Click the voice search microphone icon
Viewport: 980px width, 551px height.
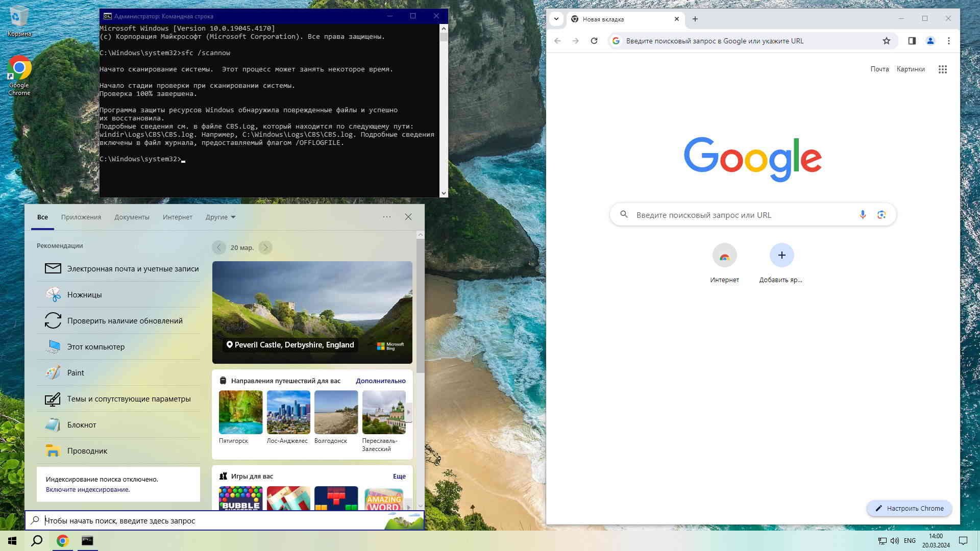click(863, 215)
